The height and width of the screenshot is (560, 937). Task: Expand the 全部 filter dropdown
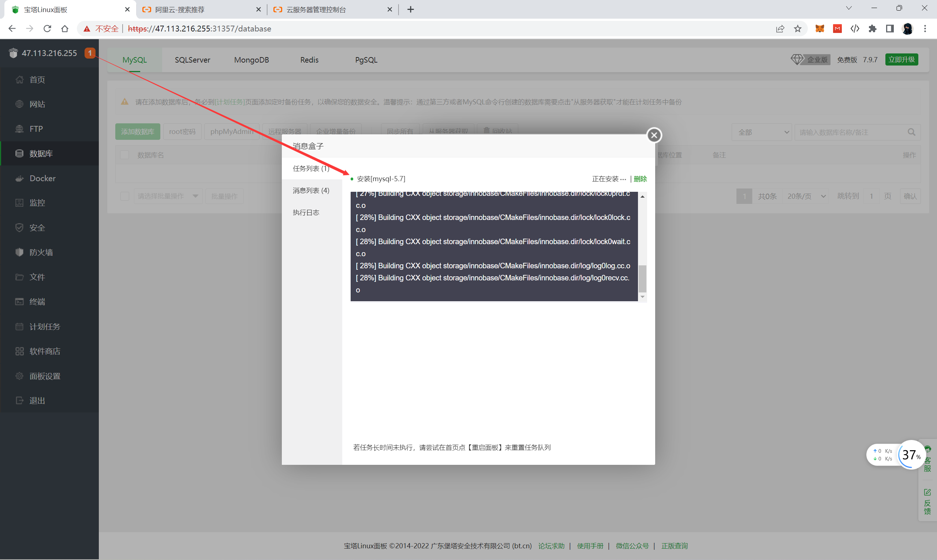tap(761, 132)
